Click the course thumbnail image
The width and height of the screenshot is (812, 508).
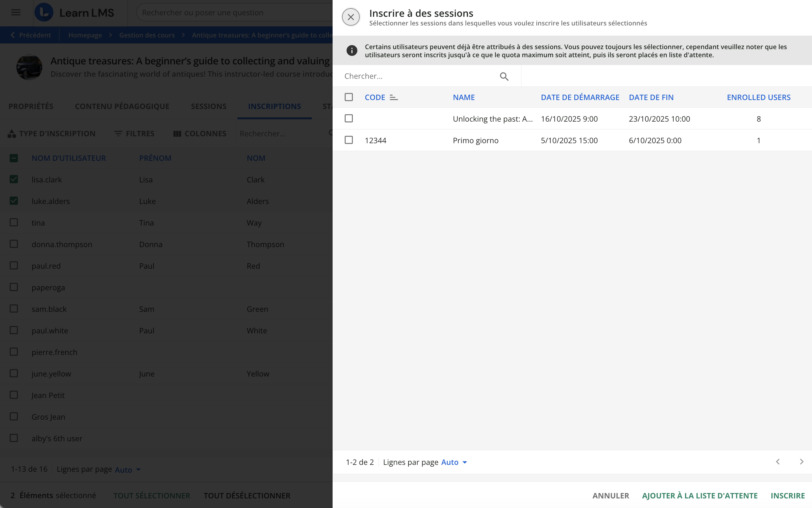(30, 67)
